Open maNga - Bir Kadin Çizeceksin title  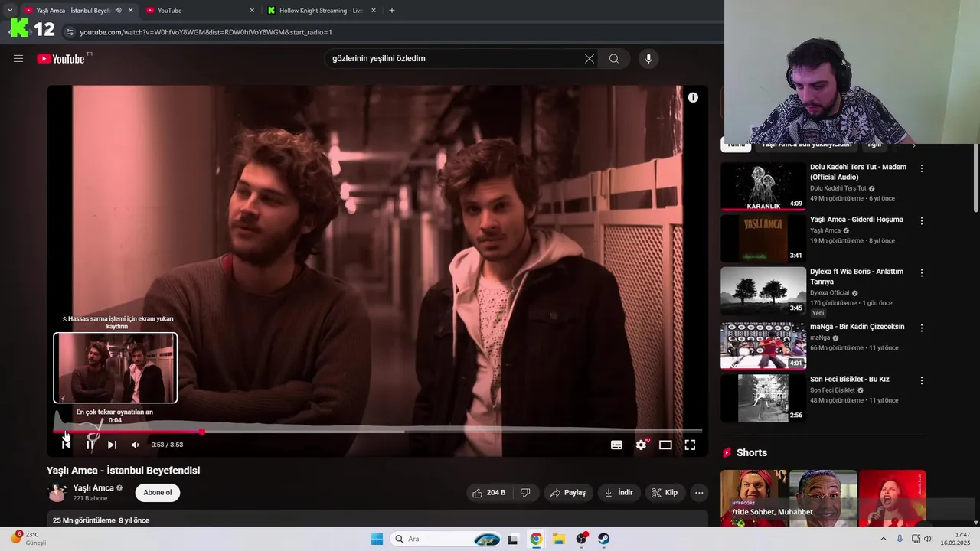[857, 327]
